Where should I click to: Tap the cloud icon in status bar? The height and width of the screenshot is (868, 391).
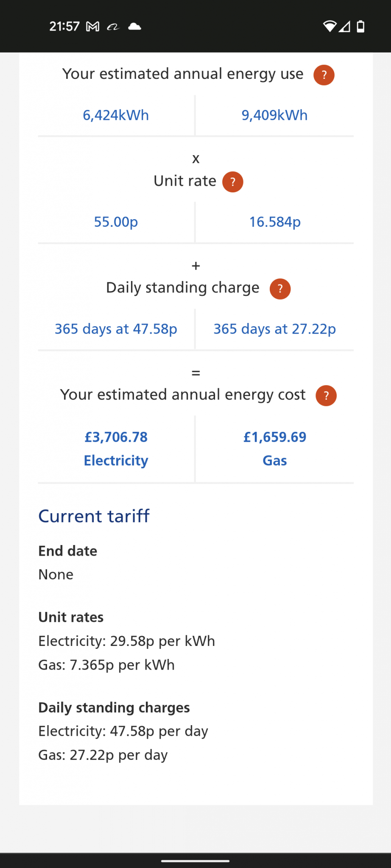134,27
